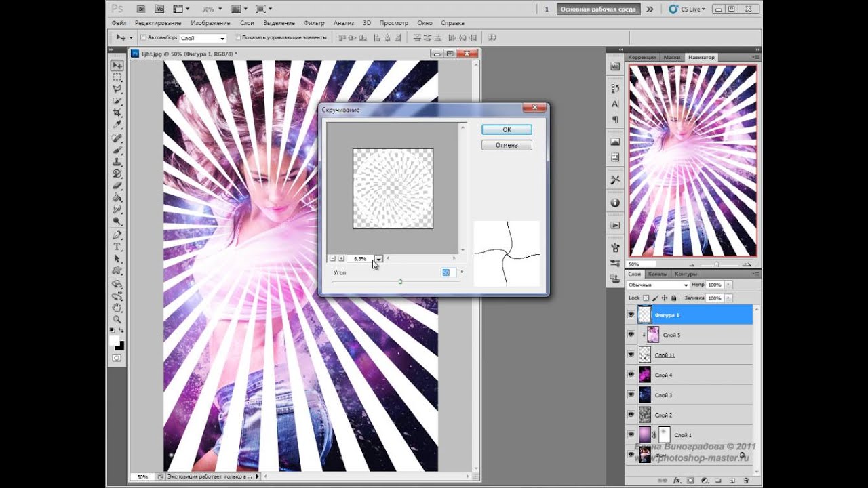Create a new adjustment layer icon
868x488 pixels.
coord(705,480)
